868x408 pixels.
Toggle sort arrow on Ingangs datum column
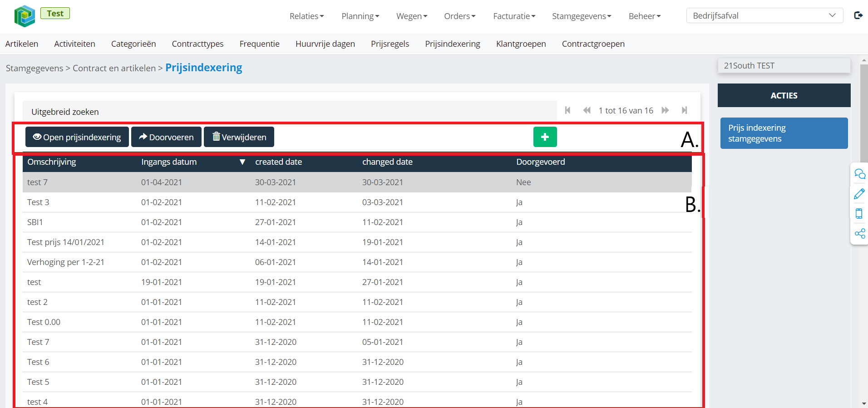pyautogui.click(x=242, y=162)
